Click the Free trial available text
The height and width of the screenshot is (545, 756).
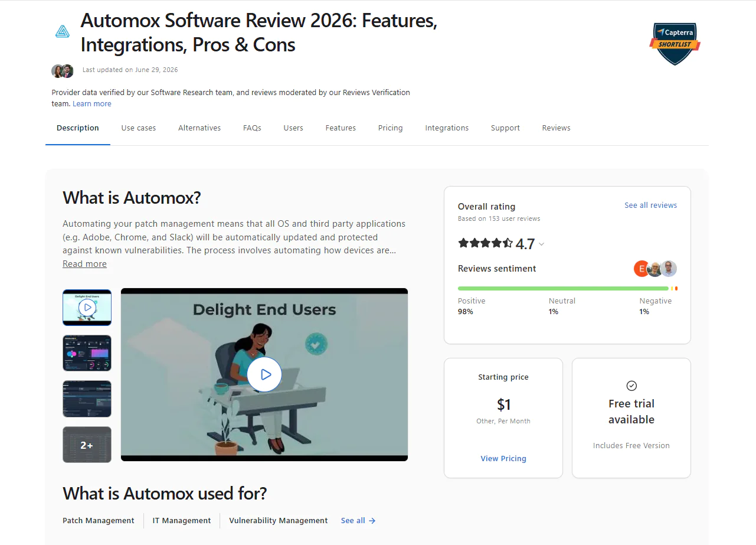(x=631, y=412)
